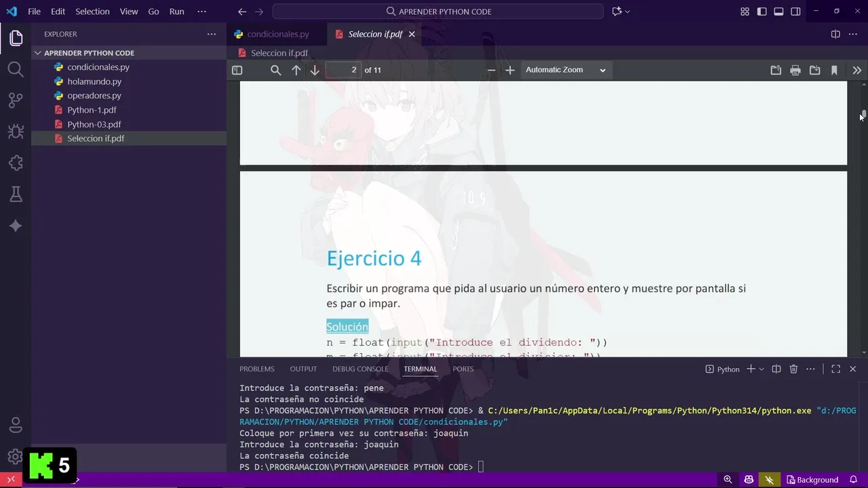Go to next PDF page arrow
Image resolution: width=868 pixels, height=488 pixels.
pos(315,70)
